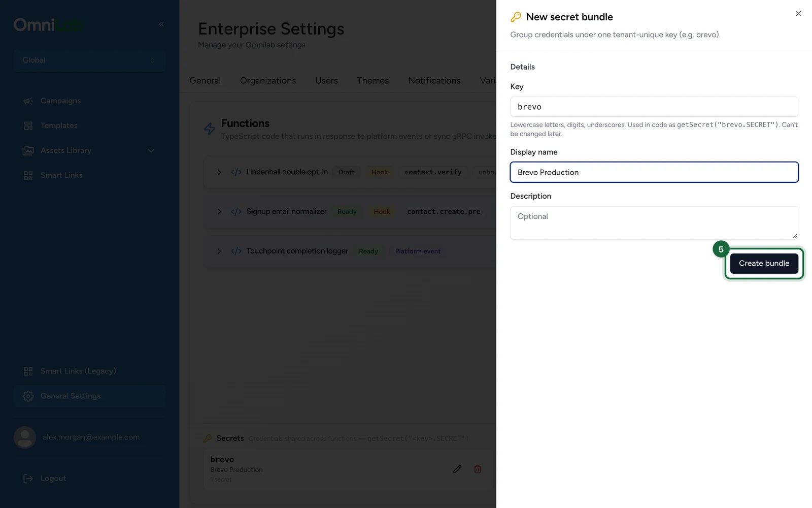Open the Global scope dropdown
Image resolution: width=812 pixels, height=508 pixels.
coord(89,60)
